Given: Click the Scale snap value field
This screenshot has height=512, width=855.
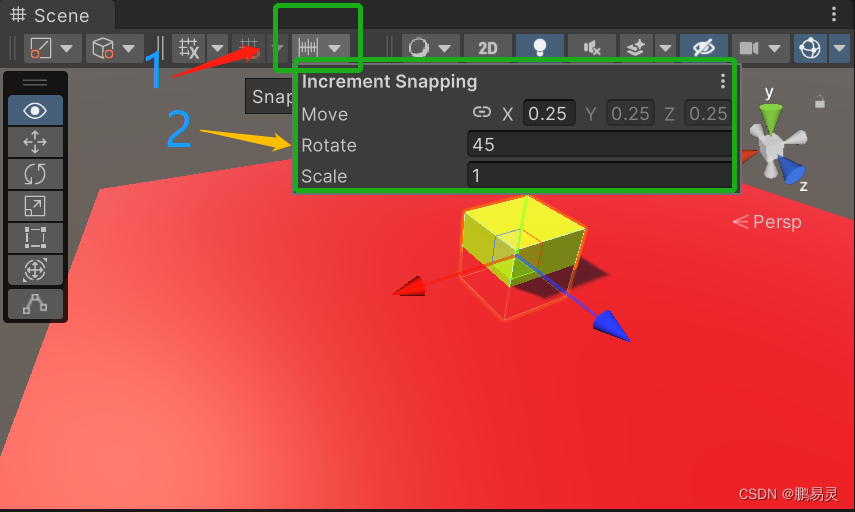Looking at the screenshot, I should (x=599, y=176).
